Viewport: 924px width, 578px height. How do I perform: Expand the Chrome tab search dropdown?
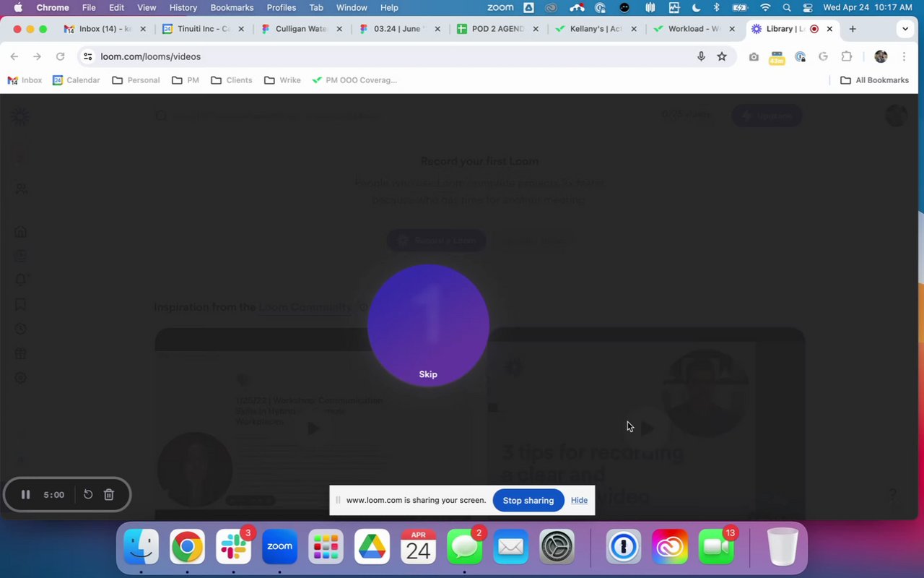click(905, 29)
